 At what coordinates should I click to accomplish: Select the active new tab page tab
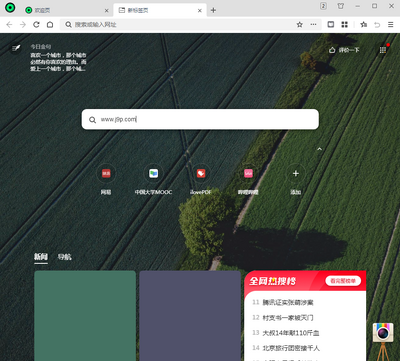pos(160,10)
